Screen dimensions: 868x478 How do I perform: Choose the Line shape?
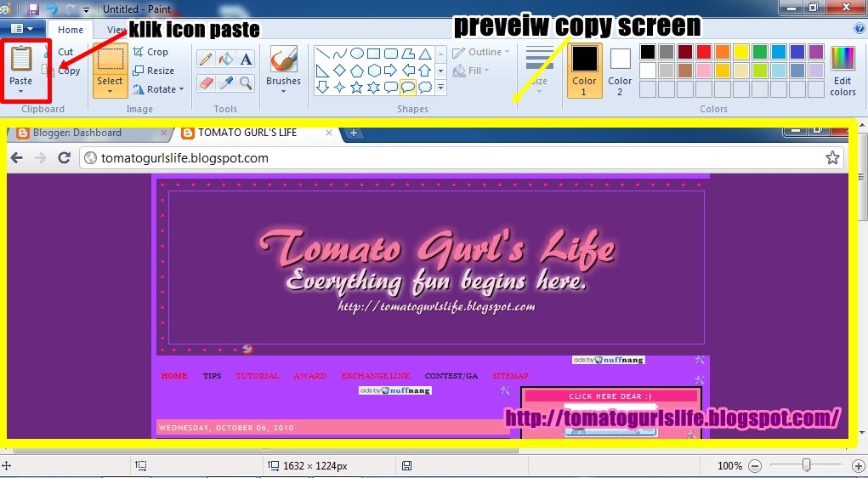[323, 54]
